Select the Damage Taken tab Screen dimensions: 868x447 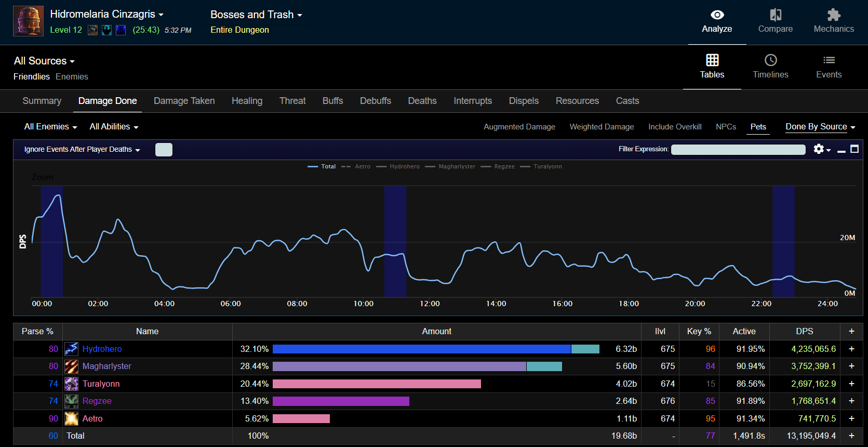pyautogui.click(x=184, y=101)
